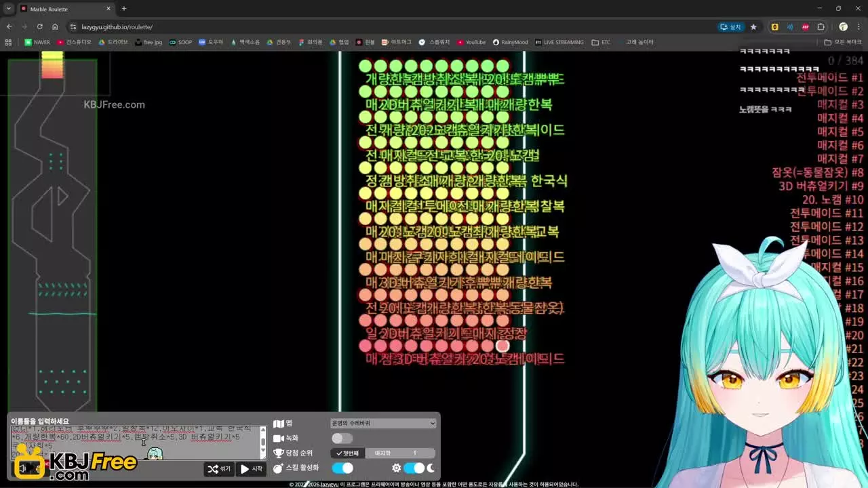Open the 도우미 bookmark
This screenshot has height=488, width=868.
tap(212, 42)
